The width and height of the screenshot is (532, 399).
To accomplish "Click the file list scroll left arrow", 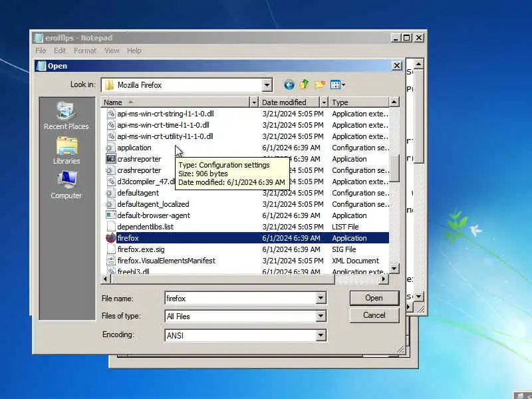I will pos(105,279).
